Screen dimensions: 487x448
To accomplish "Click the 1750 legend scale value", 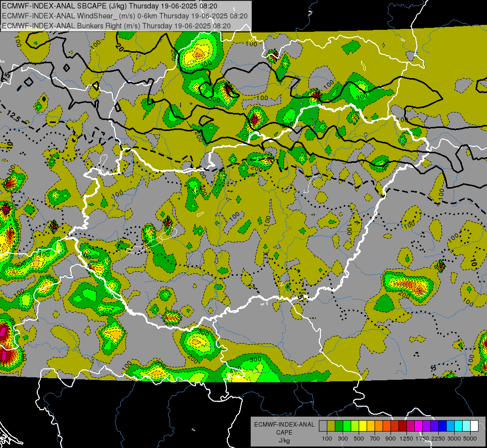I will point(422,439).
